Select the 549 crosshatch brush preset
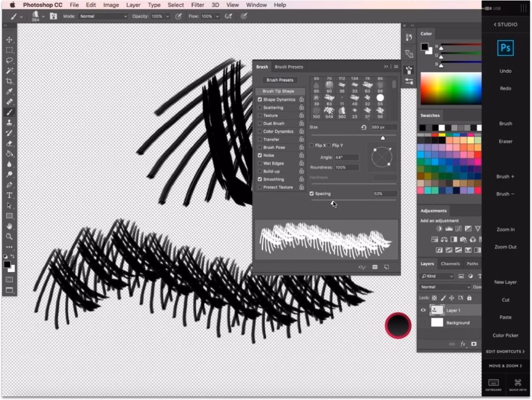The image size is (532, 400). (329, 110)
